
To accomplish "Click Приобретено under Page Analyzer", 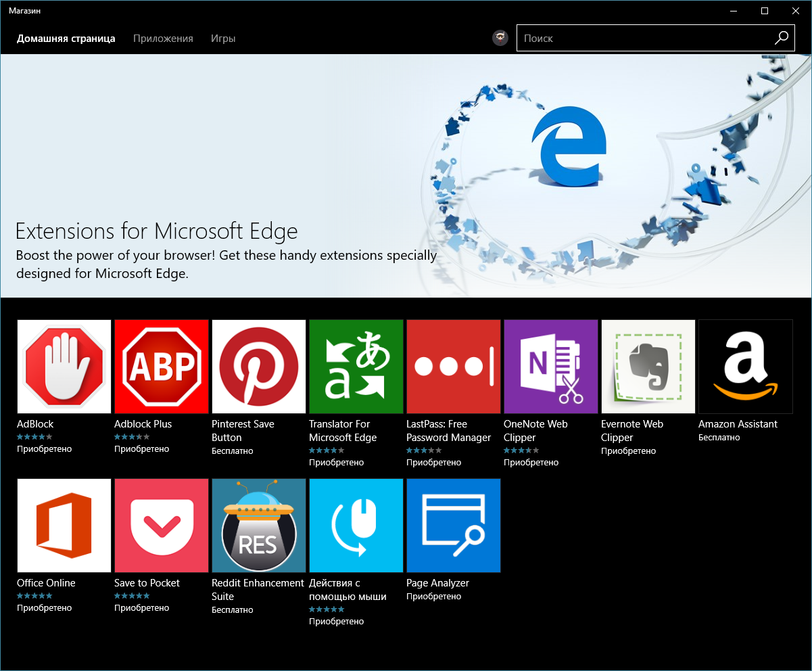I will point(434,597).
